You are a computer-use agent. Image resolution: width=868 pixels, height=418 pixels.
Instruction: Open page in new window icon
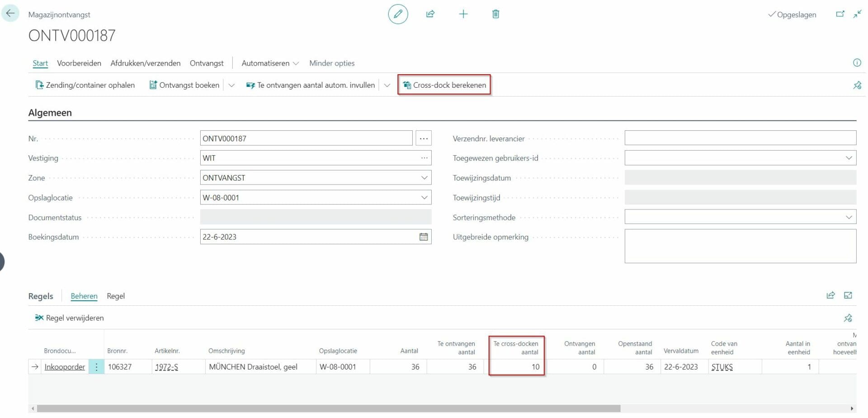[x=840, y=14]
